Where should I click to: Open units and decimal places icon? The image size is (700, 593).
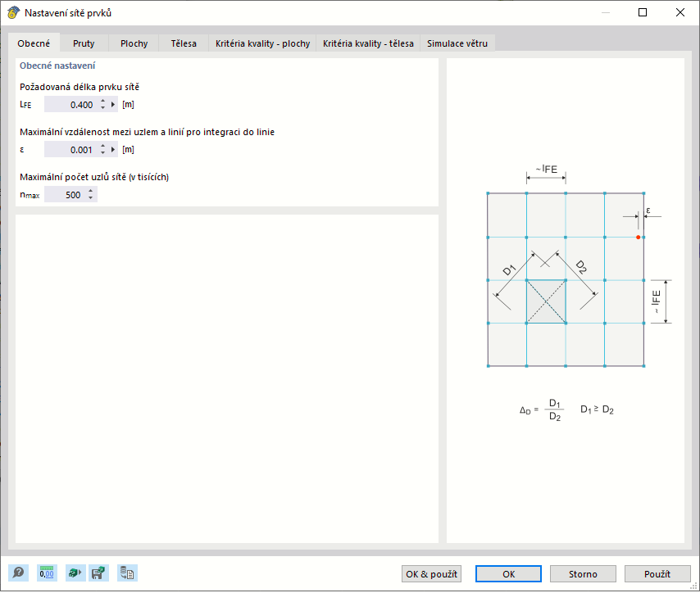coord(47,573)
